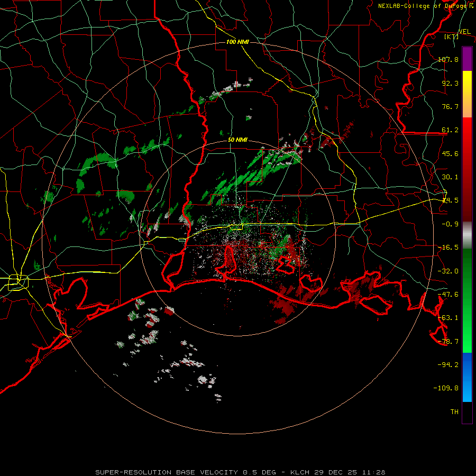Pick the black TH segment of the color bar
476x476 pixels.
coord(467,412)
